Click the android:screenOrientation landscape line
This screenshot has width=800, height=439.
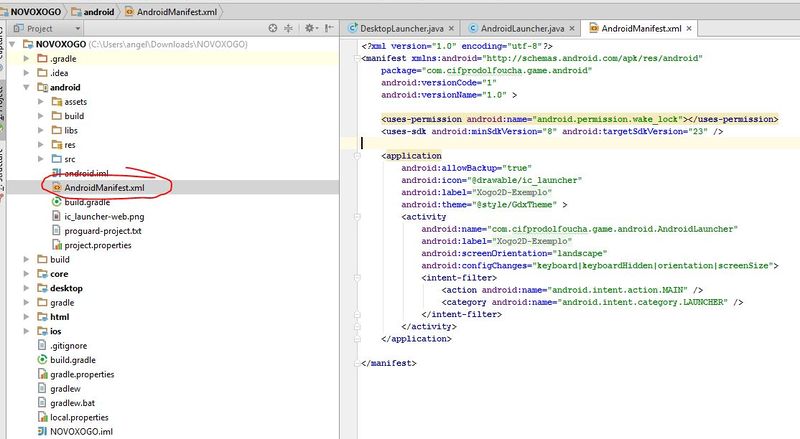coord(514,253)
